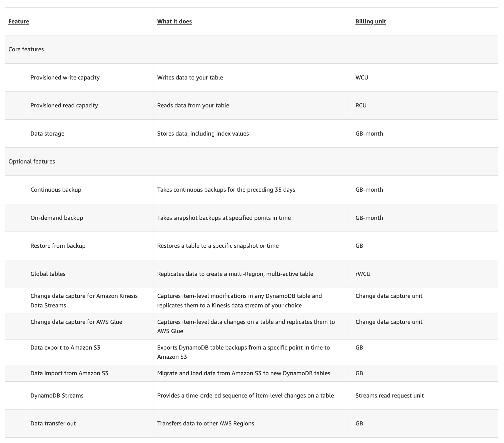Click the Provisioned read capacity cell
The width and height of the screenshot is (504, 443).
64,105
